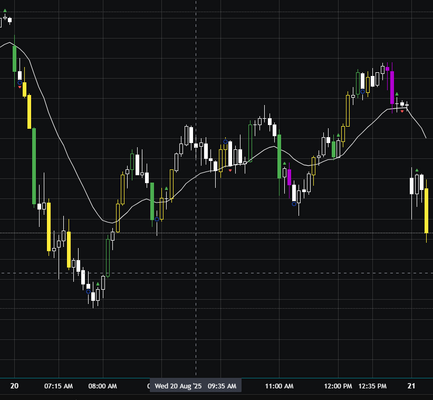Click the 11:00 AM time axis label
Viewport: 433px width, 400px height.
click(279, 386)
